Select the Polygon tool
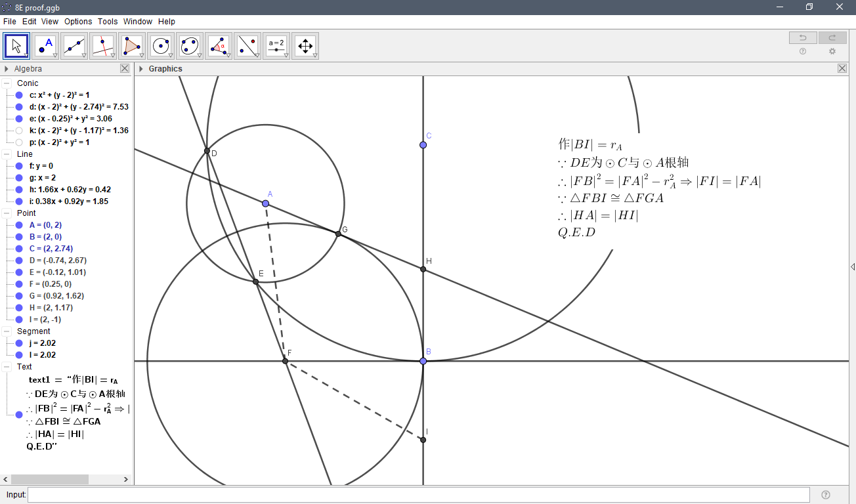The width and height of the screenshot is (856, 504). (132, 45)
